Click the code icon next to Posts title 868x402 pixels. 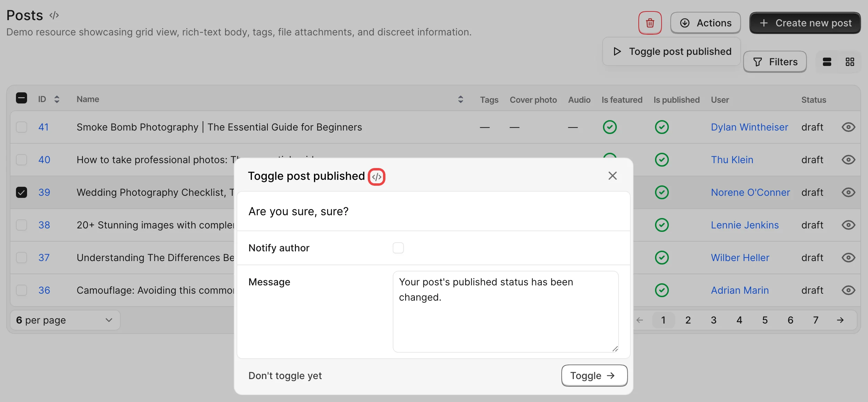pos(54,15)
